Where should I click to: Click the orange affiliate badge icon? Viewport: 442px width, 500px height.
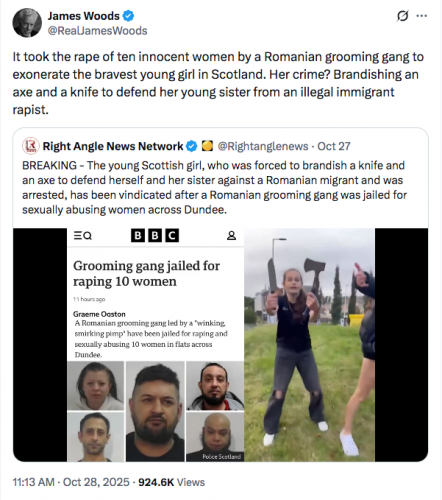pos(207,146)
